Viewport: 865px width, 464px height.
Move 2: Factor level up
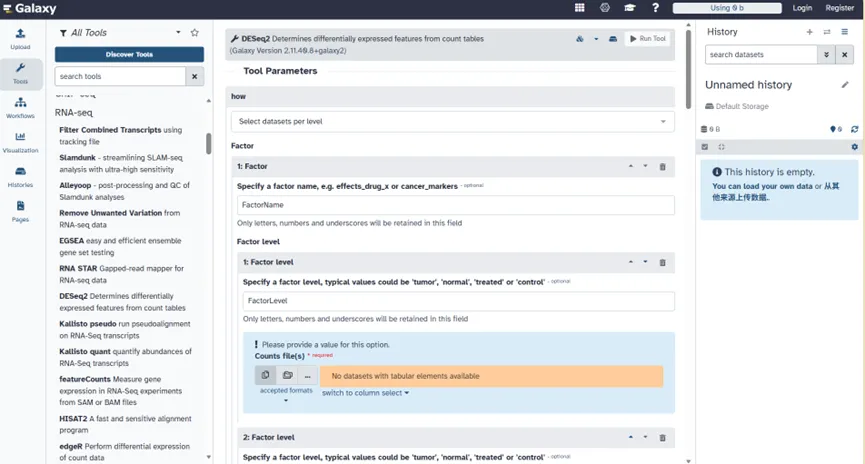point(631,437)
